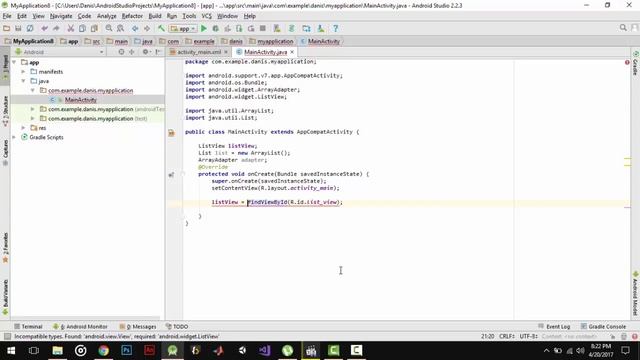The height and width of the screenshot is (360, 640).
Task: Open the app run configuration dropdown
Action: coord(183,29)
